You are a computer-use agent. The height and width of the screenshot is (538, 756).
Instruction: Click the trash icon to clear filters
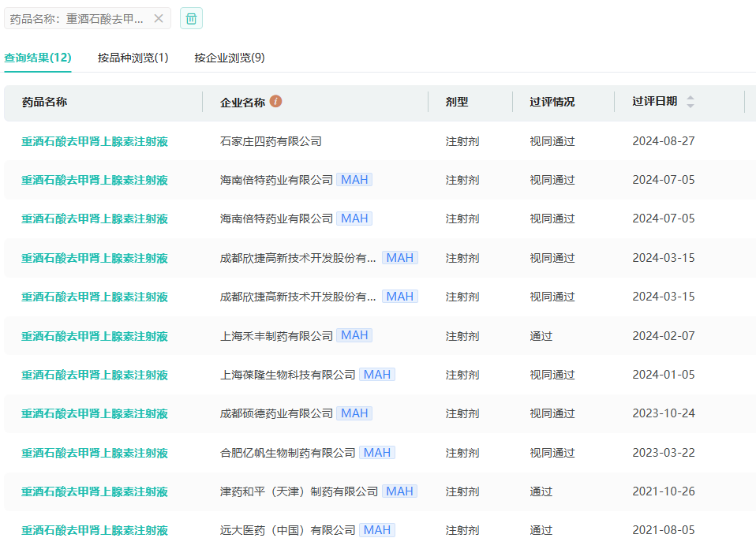click(x=191, y=18)
